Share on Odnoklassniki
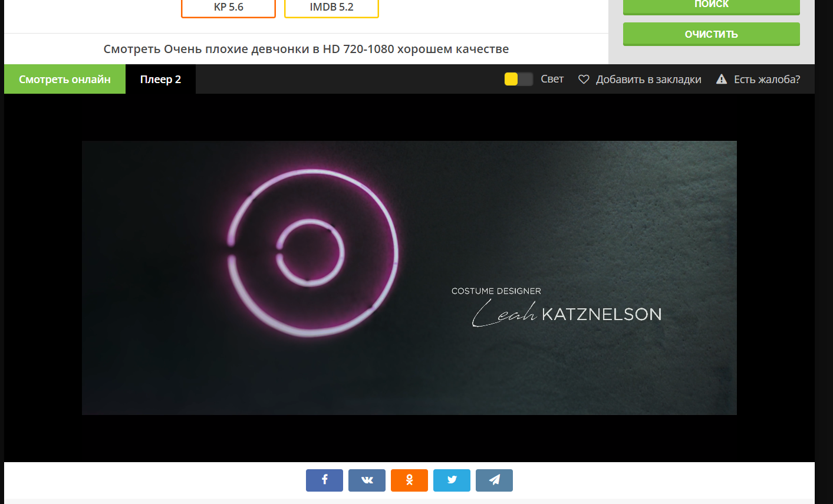The height and width of the screenshot is (504, 833). 409,480
